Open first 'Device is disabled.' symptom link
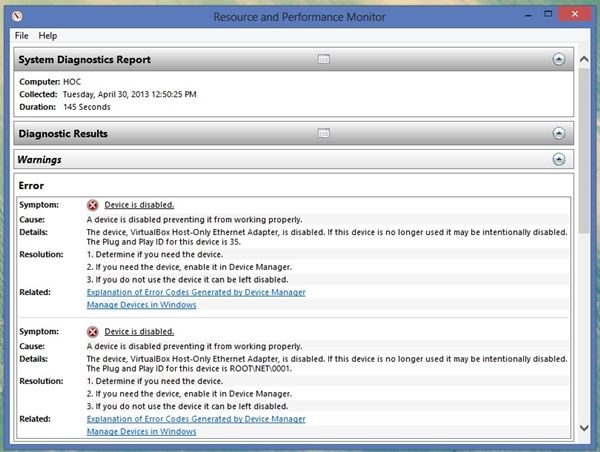 [x=139, y=205]
